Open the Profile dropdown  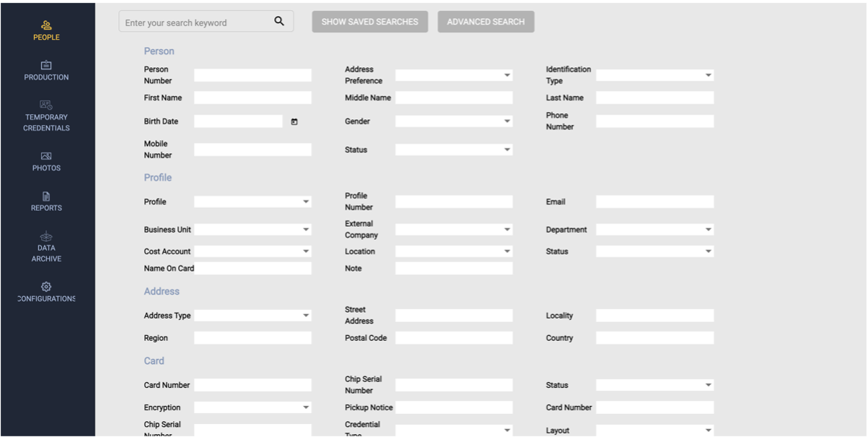coord(306,201)
